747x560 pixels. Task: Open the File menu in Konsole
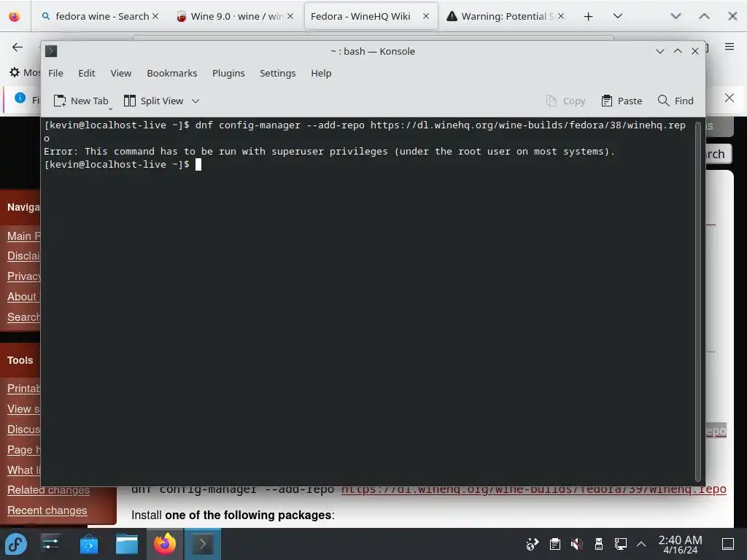(55, 74)
